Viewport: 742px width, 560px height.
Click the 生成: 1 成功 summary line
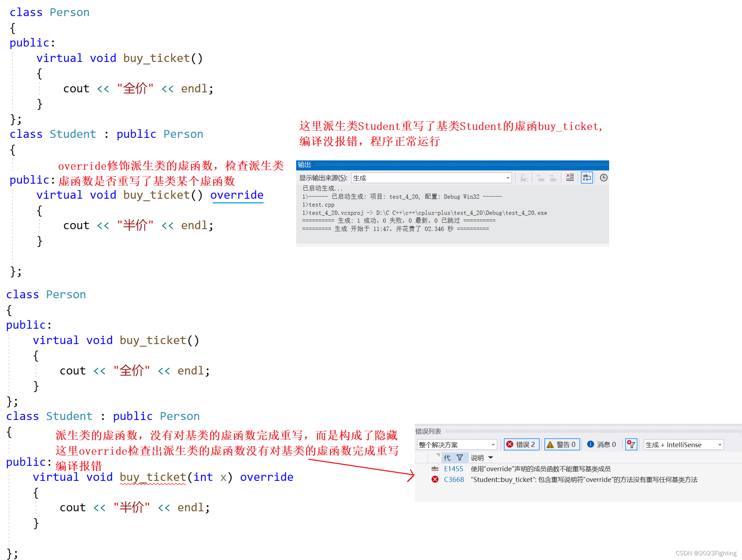[399, 221]
